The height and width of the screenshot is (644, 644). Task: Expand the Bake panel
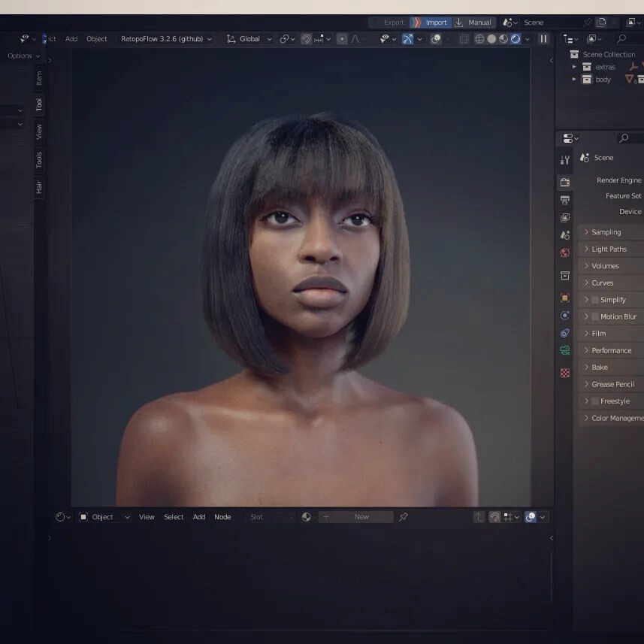(x=599, y=367)
